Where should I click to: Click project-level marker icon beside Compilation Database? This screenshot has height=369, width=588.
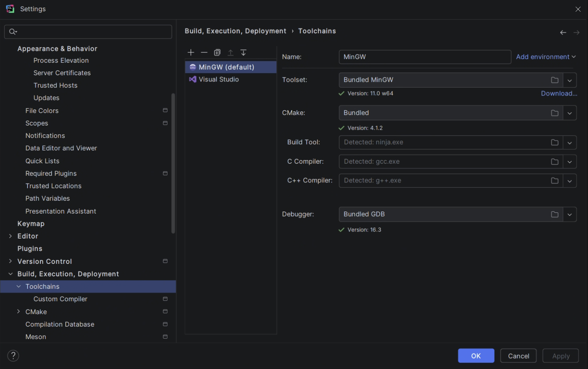pyautogui.click(x=165, y=324)
